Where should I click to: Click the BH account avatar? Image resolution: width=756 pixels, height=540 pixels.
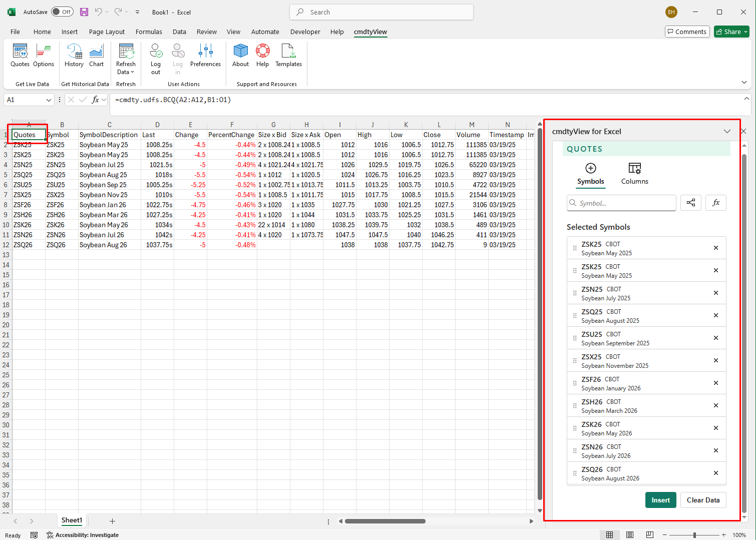671,12
